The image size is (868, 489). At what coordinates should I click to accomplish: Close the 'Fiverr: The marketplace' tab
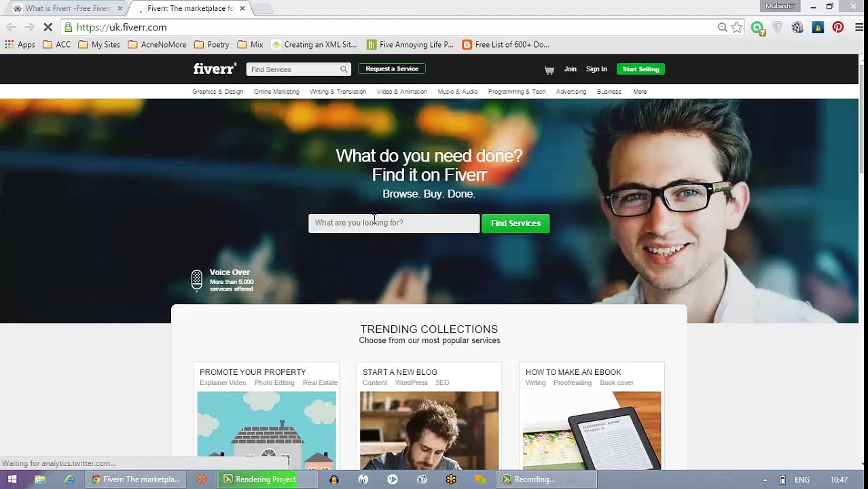pos(242,8)
